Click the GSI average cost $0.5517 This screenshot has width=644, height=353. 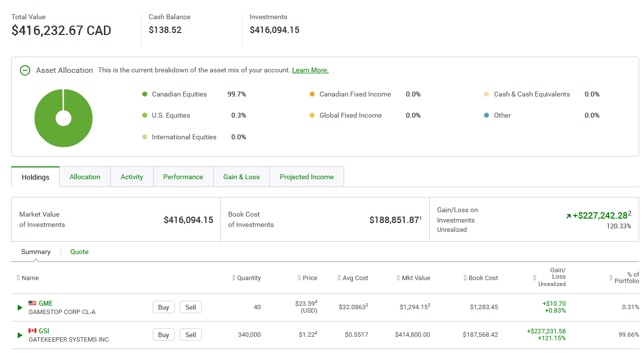click(x=356, y=335)
